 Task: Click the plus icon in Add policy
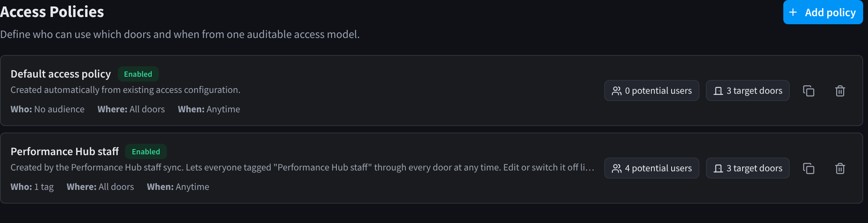click(793, 13)
